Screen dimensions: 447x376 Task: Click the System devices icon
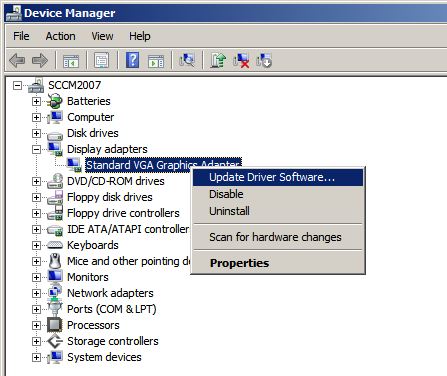click(55, 357)
